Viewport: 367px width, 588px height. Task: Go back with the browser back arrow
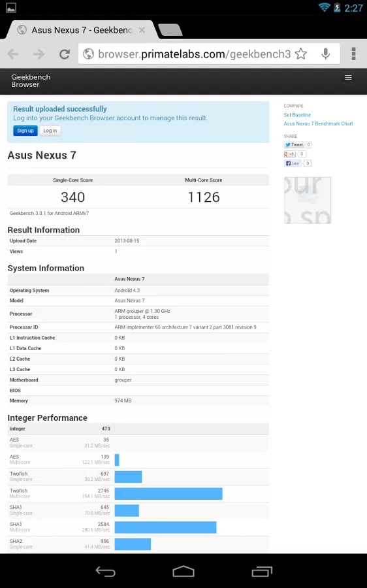pos(13,54)
